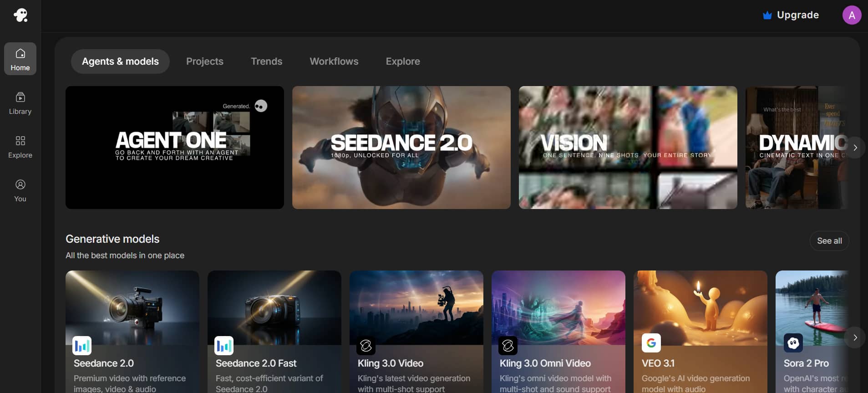Screen dimensions: 868x393
Task: Click the Kling 3.0 Video logo icon
Action: point(366,346)
